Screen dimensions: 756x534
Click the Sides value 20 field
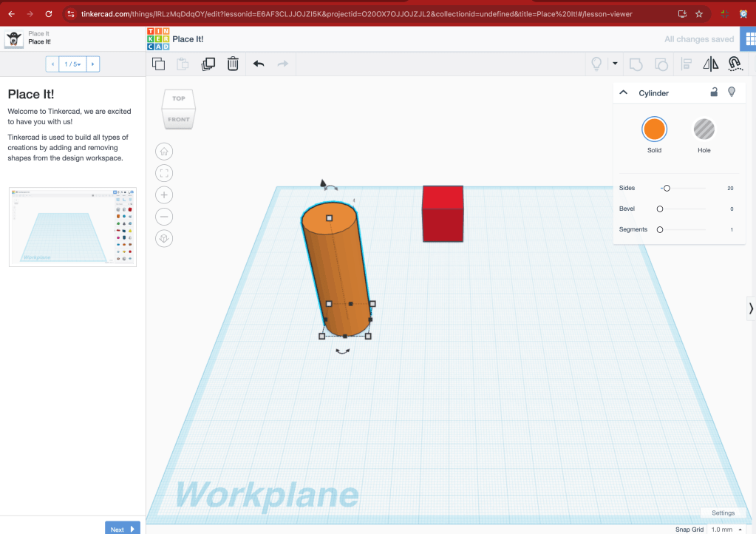click(x=730, y=188)
